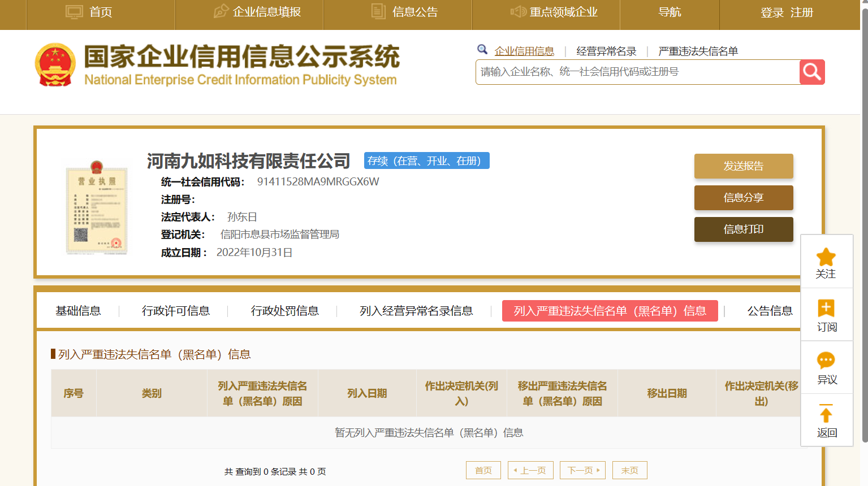Click the 列入日期 column header

point(367,393)
